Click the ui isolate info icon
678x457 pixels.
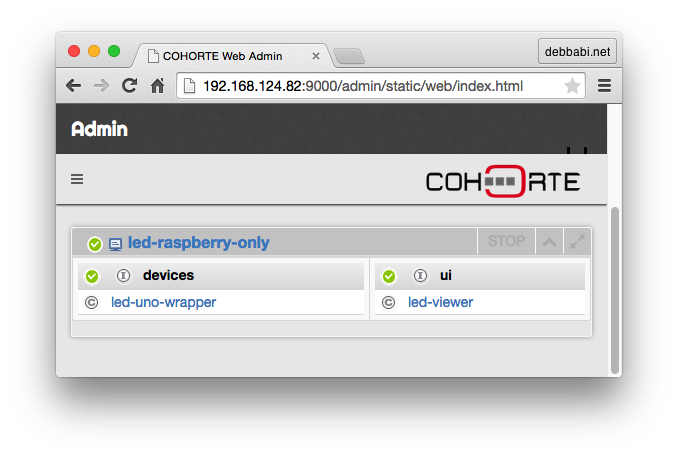tap(420, 275)
